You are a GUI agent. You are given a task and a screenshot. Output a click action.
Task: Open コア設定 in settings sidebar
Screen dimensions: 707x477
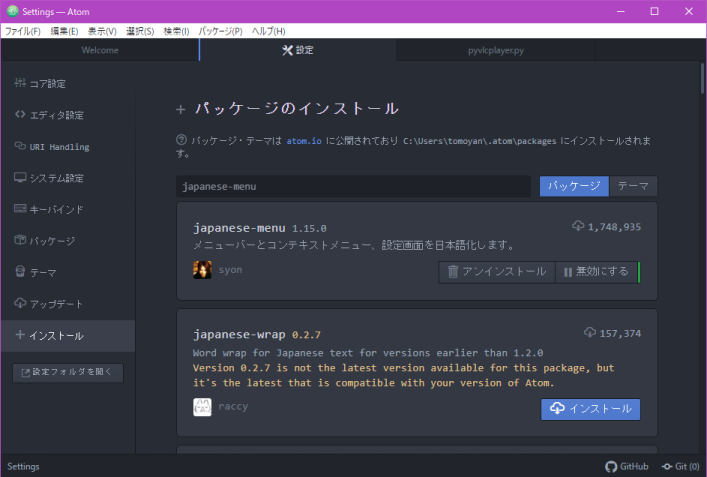48,84
